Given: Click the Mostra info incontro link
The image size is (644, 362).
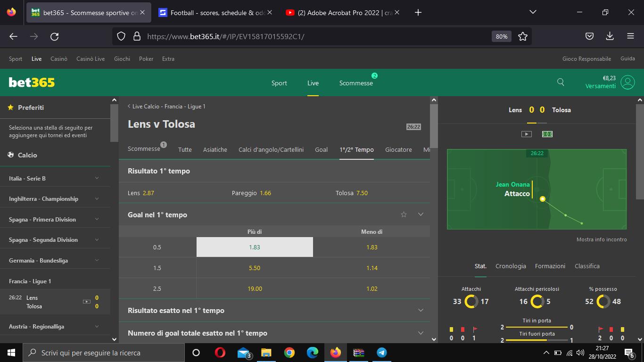Looking at the screenshot, I should tap(601, 239).
